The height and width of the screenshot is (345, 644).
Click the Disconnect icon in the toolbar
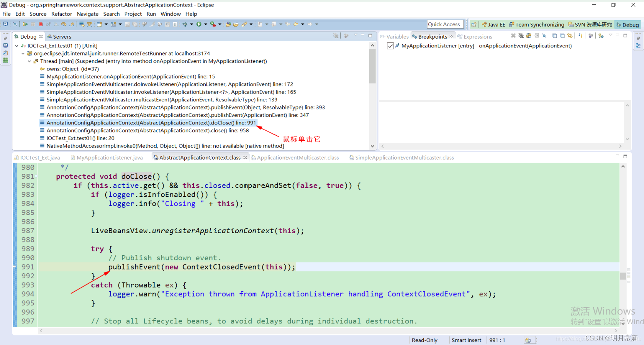pos(48,24)
